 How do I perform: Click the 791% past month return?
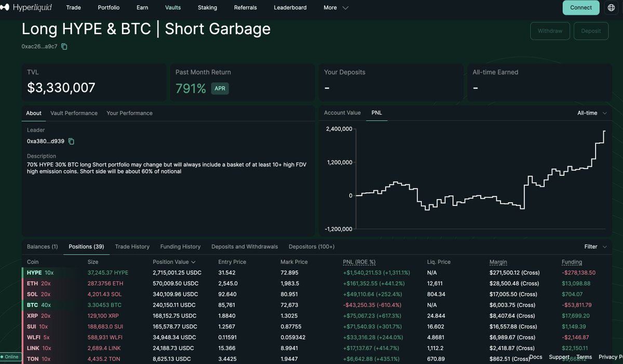pos(191,88)
